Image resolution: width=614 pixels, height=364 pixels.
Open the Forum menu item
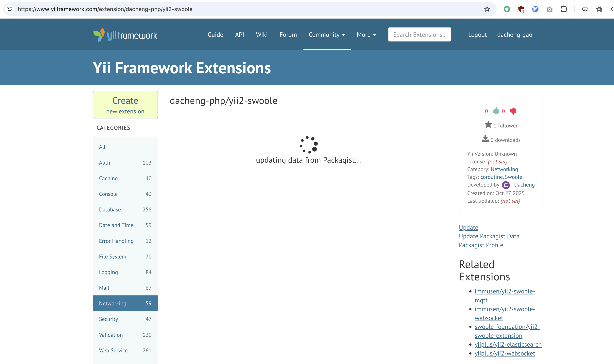click(288, 35)
